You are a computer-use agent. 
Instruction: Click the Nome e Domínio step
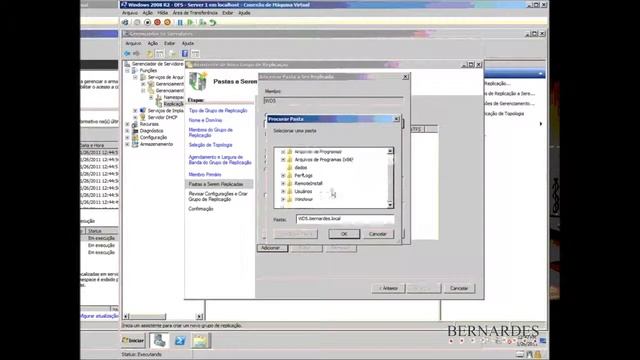[205, 120]
